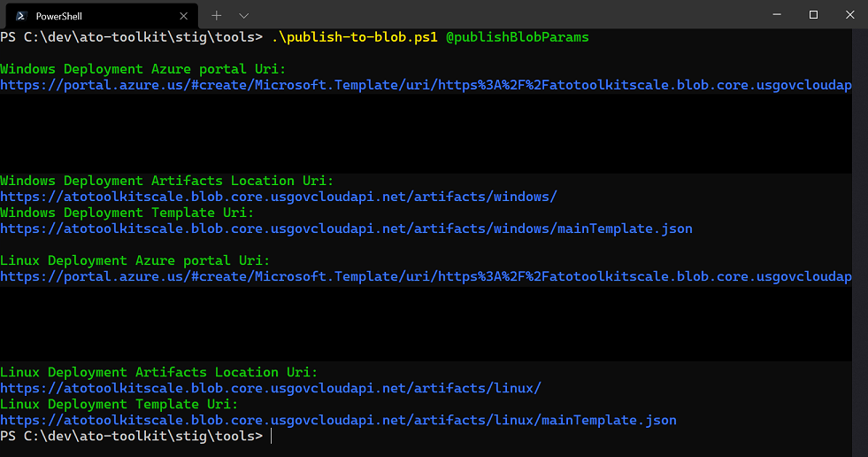Image resolution: width=868 pixels, height=457 pixels.
Task: Click 'Linux Deployment Artifacts Location Uri:' label
Action: click(x=159, y=373)
